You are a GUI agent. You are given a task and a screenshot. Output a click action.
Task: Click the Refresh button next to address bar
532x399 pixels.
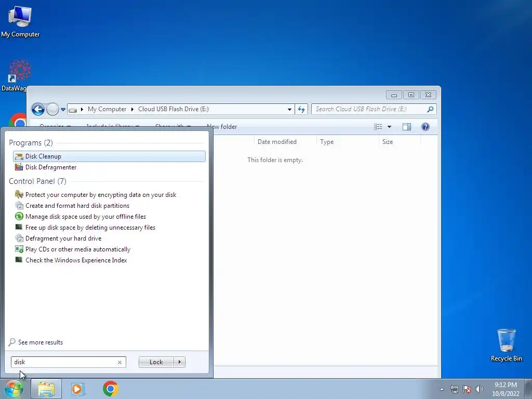(301, 109)
